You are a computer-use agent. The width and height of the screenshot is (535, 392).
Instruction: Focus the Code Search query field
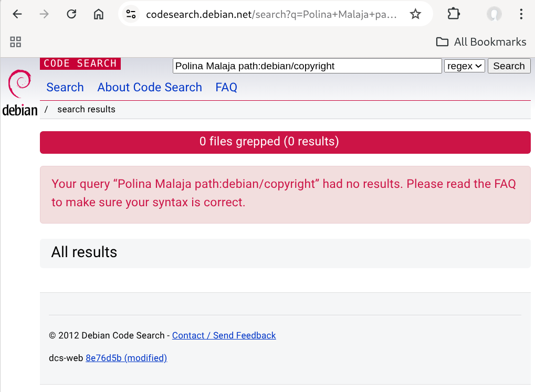(x=307, y=66)
